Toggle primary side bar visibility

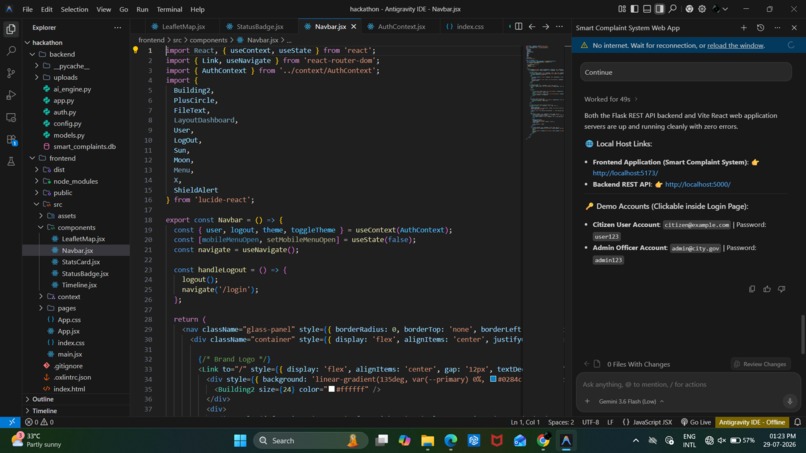(x=634, y=9)
